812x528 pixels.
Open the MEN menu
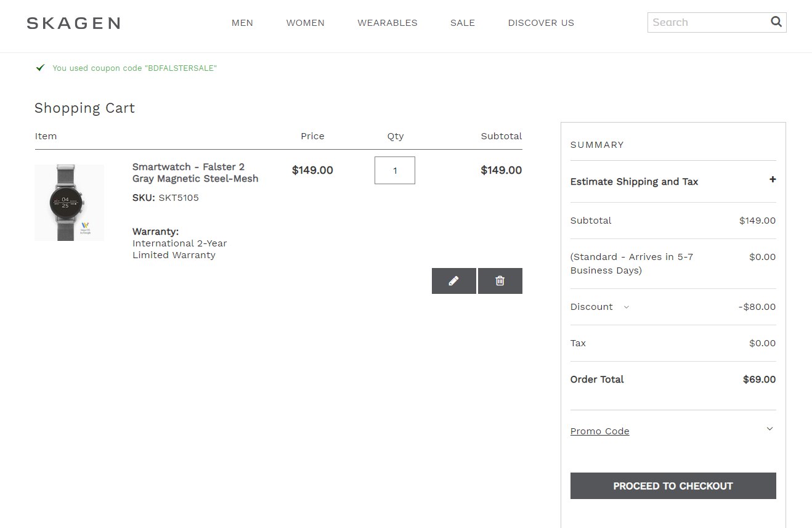242,23
